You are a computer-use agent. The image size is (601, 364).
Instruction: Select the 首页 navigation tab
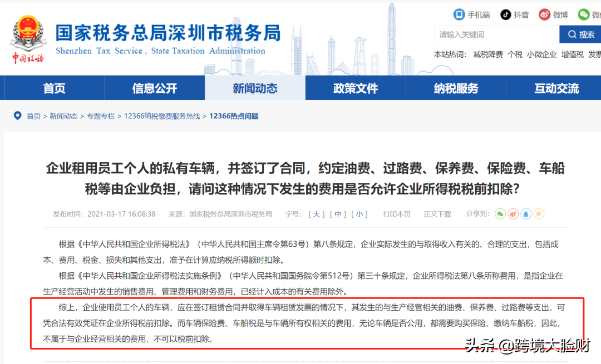click(x=54, y=88)
